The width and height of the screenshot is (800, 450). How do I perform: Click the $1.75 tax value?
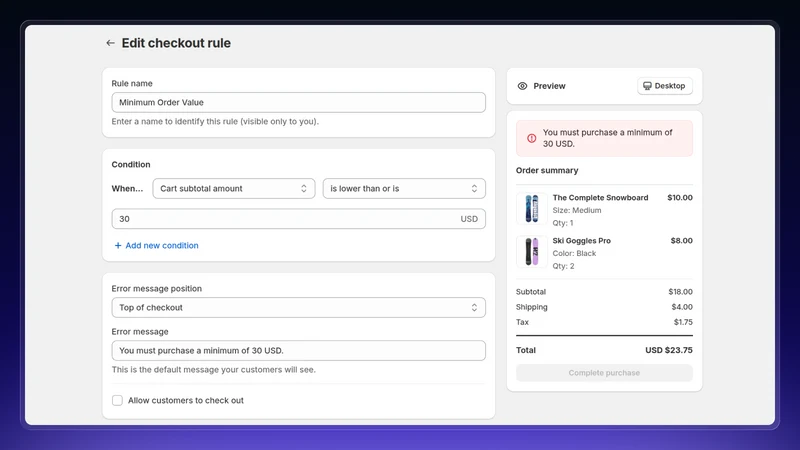tap(683, 322)
